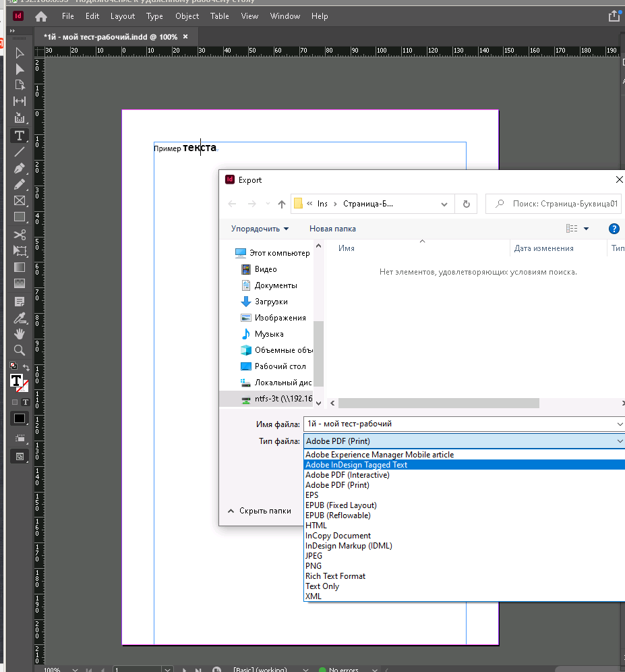Image resolution: width=625 pixels, height=672 pixels.
Task: Select the Hand tool
Action: [x=20, y=334]
